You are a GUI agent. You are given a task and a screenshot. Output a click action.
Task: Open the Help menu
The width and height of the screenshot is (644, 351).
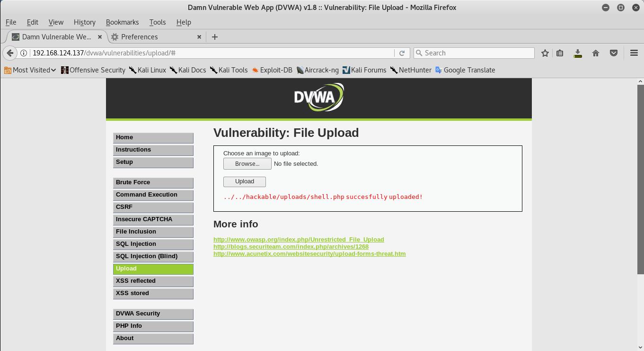(184, 22)
